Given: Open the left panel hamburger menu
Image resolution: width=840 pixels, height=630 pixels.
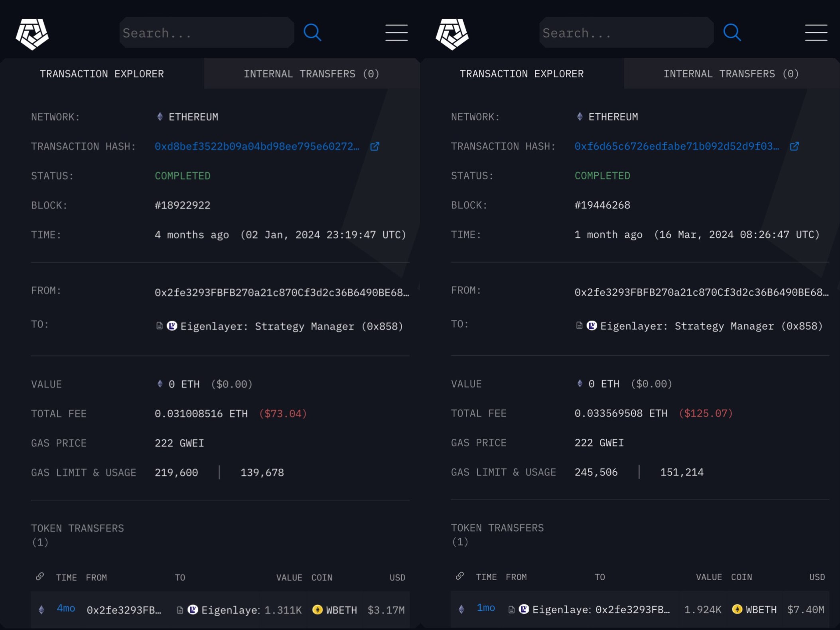Looking at the screenshot, I should tap(396, 33).
